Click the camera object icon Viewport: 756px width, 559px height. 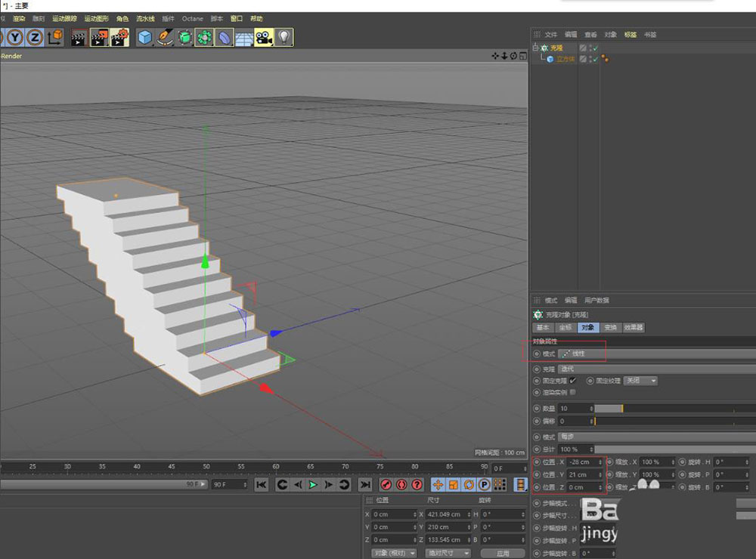click(x=264, y=37)
